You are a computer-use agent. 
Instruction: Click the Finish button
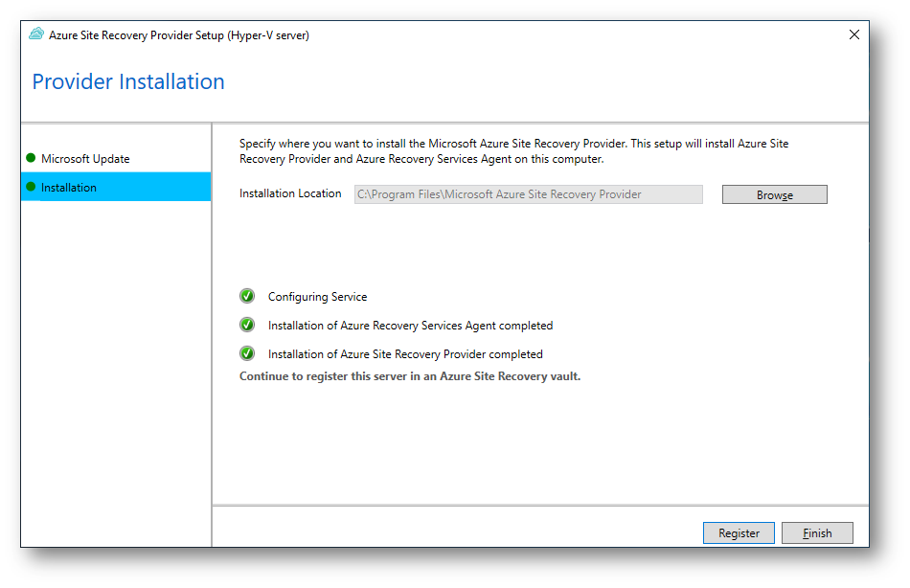(817, 532)
